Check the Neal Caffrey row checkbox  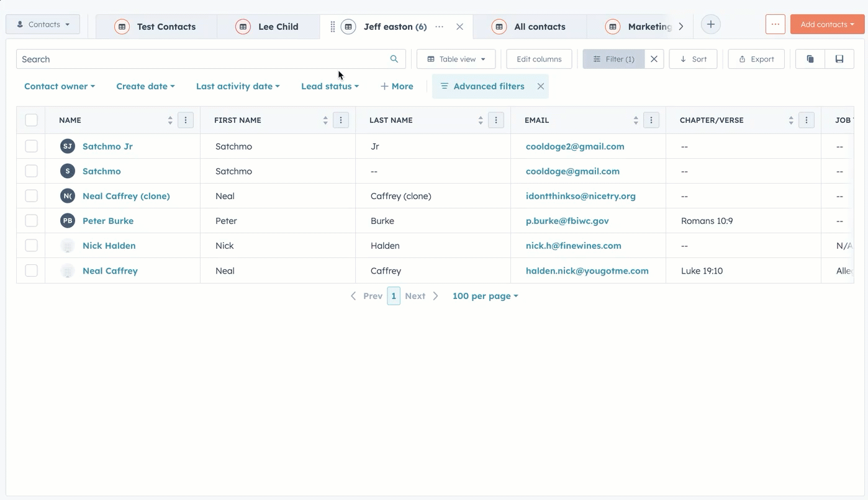pos(31,270)
